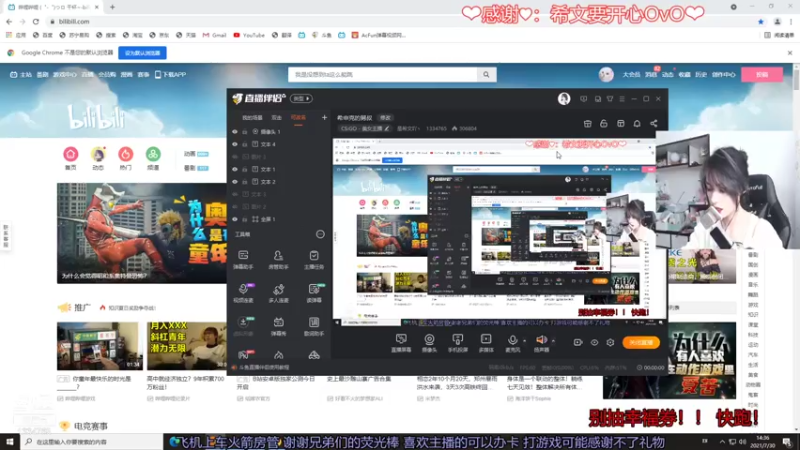
Task: Switch to the first scene tab
Action: [252, 118]
